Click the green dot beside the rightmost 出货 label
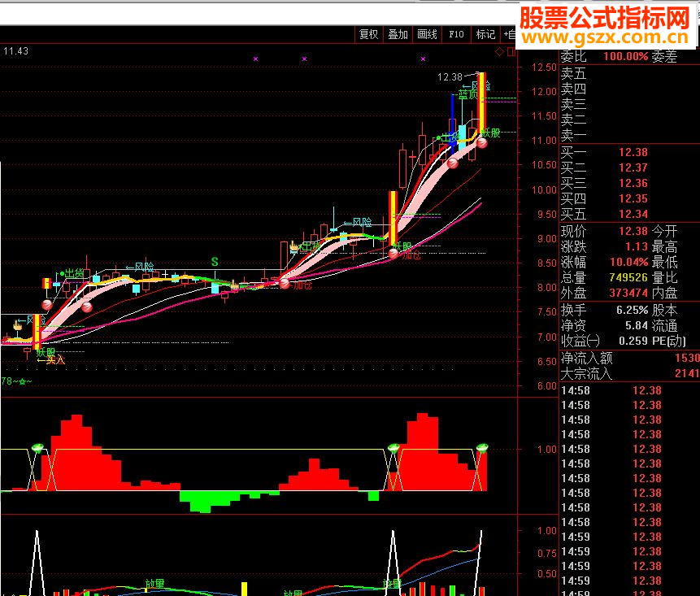This screenshot has width=700, height=596. (439, 138)
